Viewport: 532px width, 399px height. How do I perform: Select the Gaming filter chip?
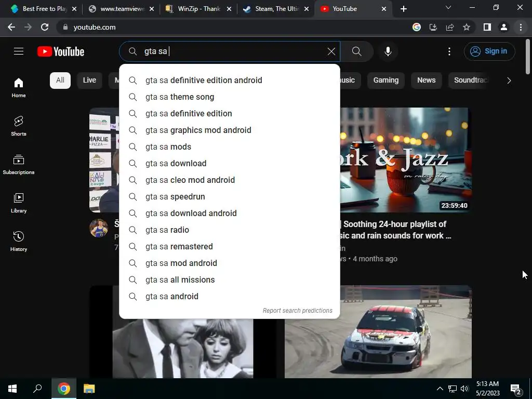(x=386, y=81)
